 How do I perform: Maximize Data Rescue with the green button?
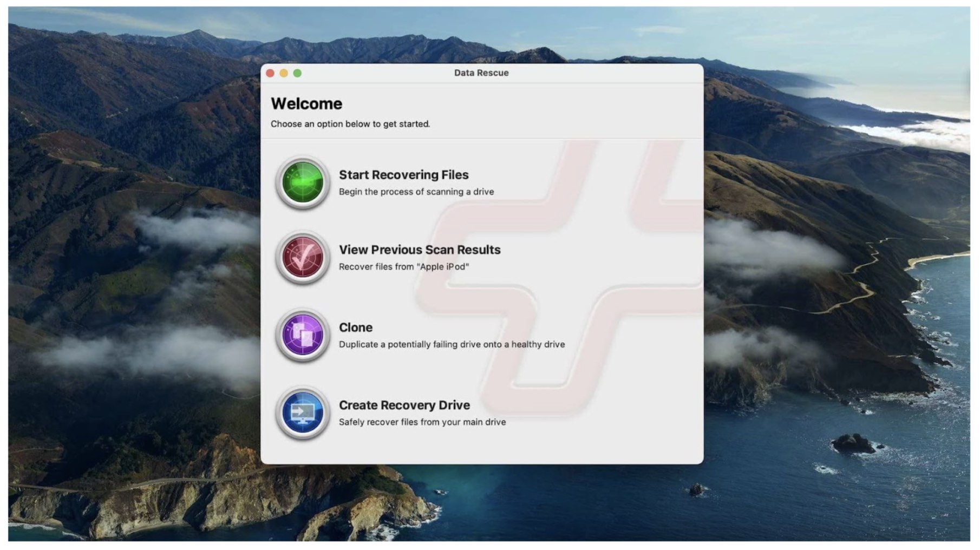pyautogui.click(x=297, y=73)
